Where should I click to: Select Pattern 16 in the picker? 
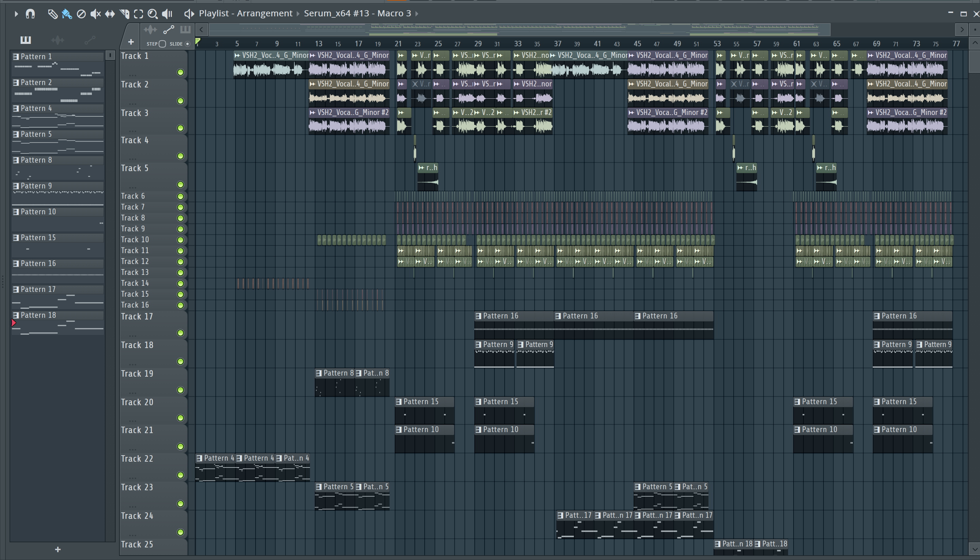(x=58, y=271)
